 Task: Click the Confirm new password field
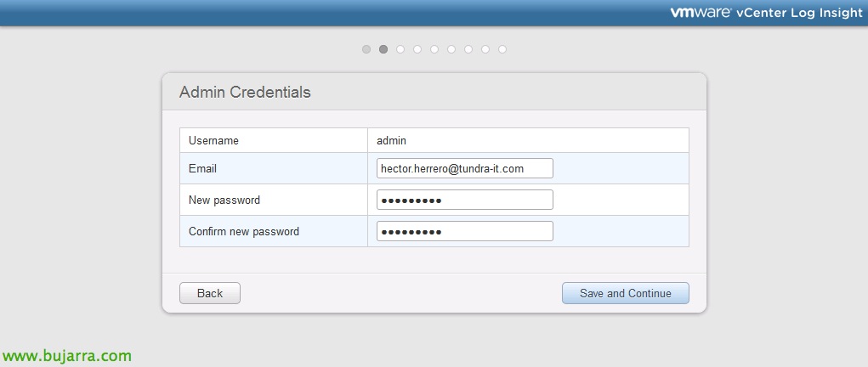coord(464,231)
